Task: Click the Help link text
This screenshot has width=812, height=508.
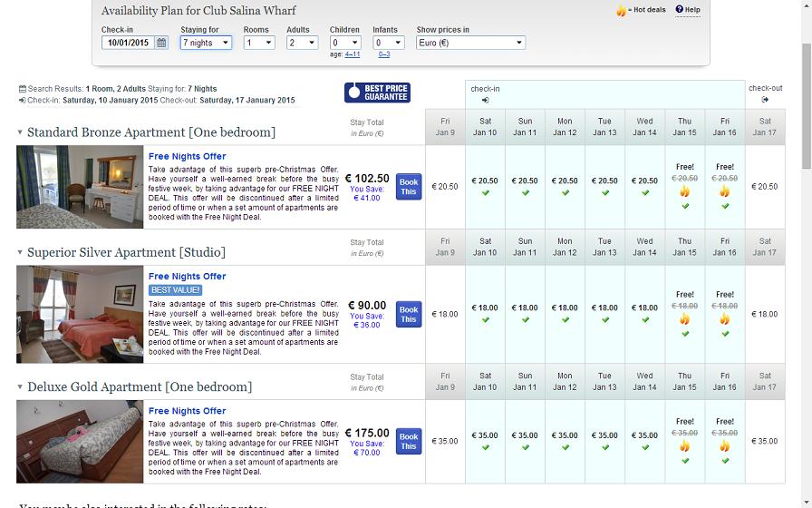Action: (692, 9)
